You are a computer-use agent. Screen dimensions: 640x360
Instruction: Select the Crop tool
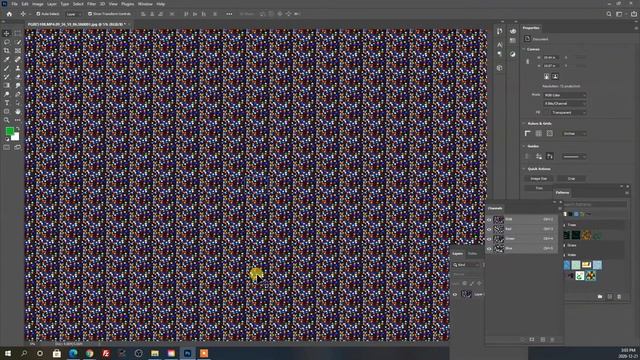(x=7, y=51)
